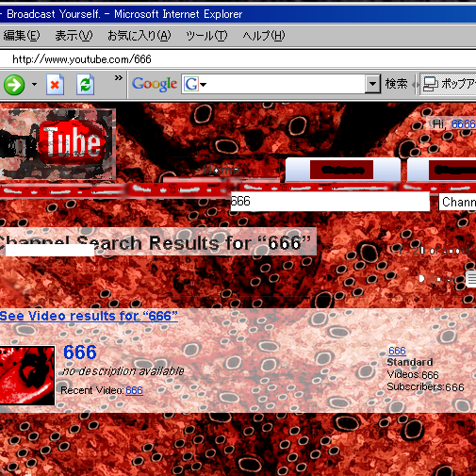Refresh the page with green arrows icon
476x476 pixels.
[x=85, y=84]
